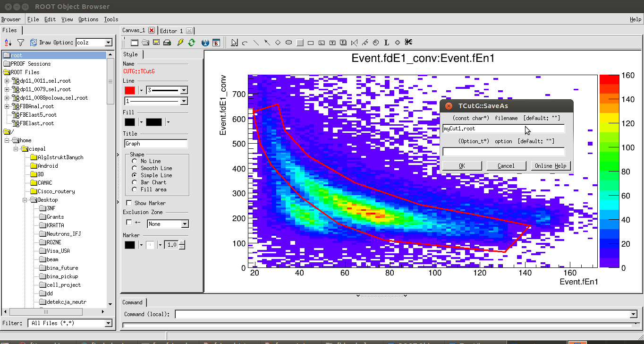The height and width of the screenshot is (344, 644).
Task: Click the black Fill color swatch
Action: tap(130, 122)
